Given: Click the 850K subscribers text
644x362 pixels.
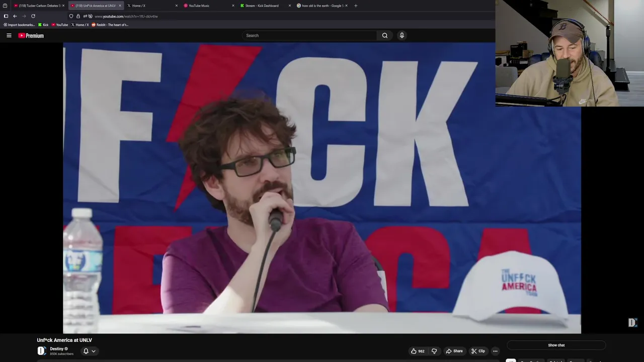Looking at the screenshot, I should [61, 354].
